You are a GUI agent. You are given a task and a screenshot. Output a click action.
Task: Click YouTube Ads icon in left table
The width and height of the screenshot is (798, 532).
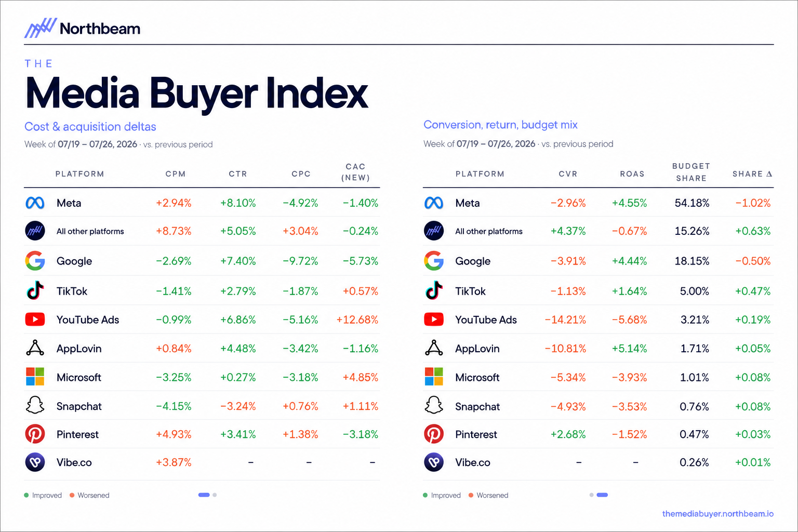[x=35, y=320]
